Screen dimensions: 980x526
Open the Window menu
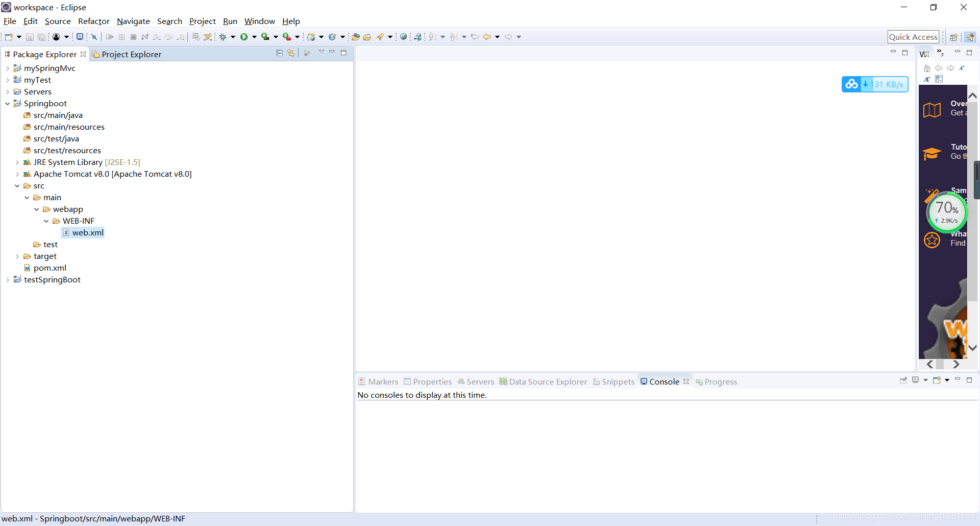(259, 21)
